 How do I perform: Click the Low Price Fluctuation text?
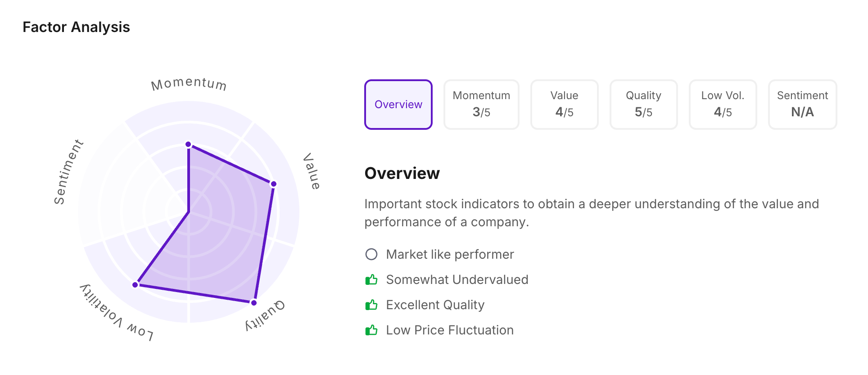click(x=450, y=330)
